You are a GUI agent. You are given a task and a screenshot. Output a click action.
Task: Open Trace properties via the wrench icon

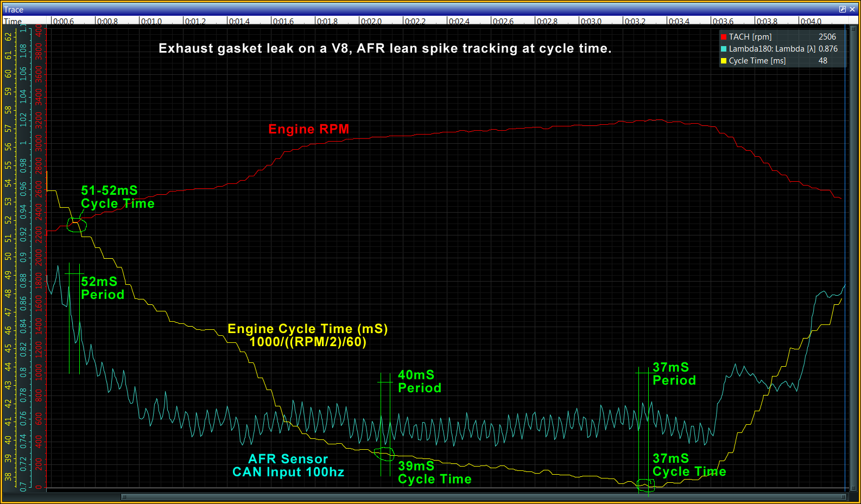(x=842, y=9)
